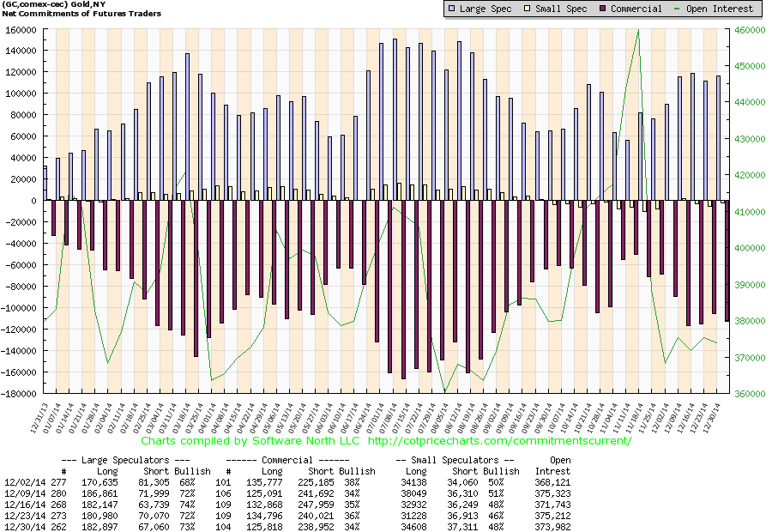Click the 12/09/14 row date cell
This screenshot has width=772, height=532.
click(x=25, y=493)
